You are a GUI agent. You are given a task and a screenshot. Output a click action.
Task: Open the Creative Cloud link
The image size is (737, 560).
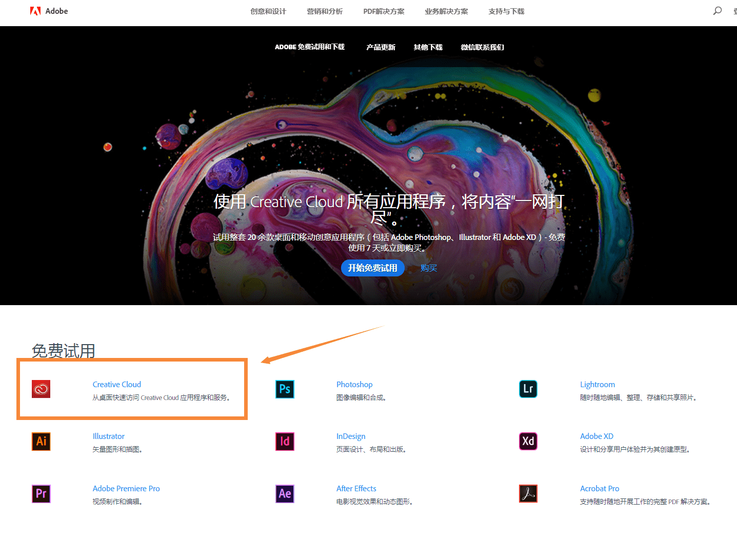pyautogui.click(x=117, y=385)
